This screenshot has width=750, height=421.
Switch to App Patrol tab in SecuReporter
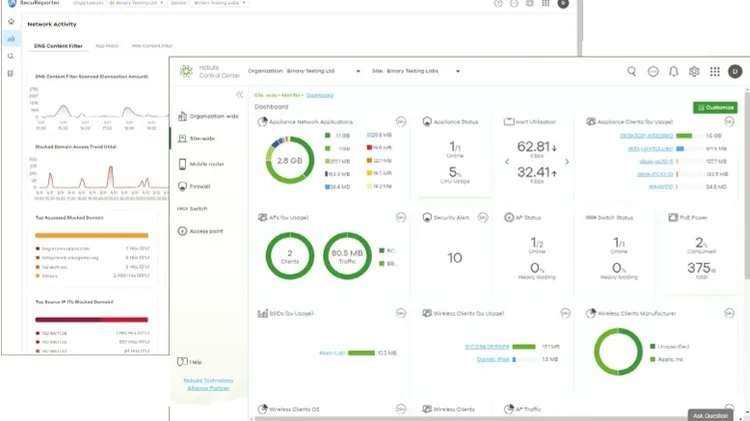click(x=107, y=46)
